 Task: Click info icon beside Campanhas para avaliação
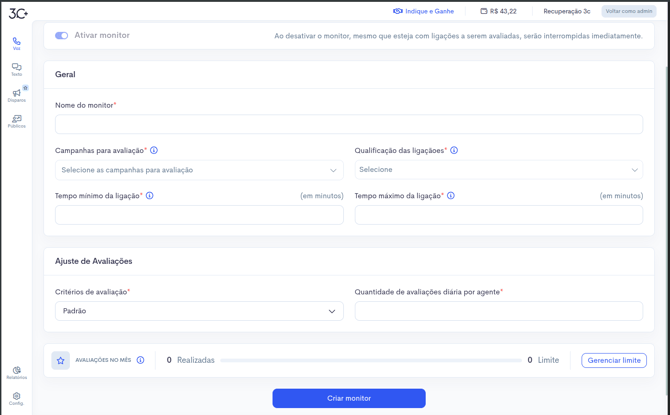click(154, 150)
